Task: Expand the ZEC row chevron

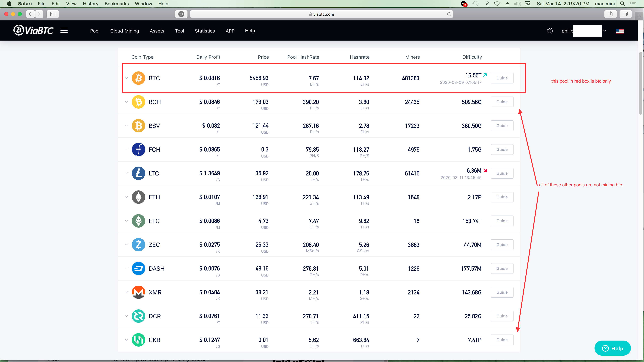Action: (x=126, y=245)
